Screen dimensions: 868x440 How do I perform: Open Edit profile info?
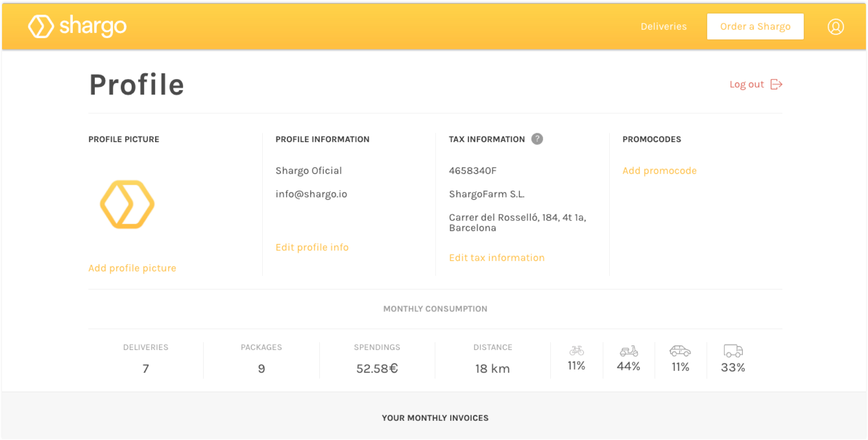(x=312, y=247)
